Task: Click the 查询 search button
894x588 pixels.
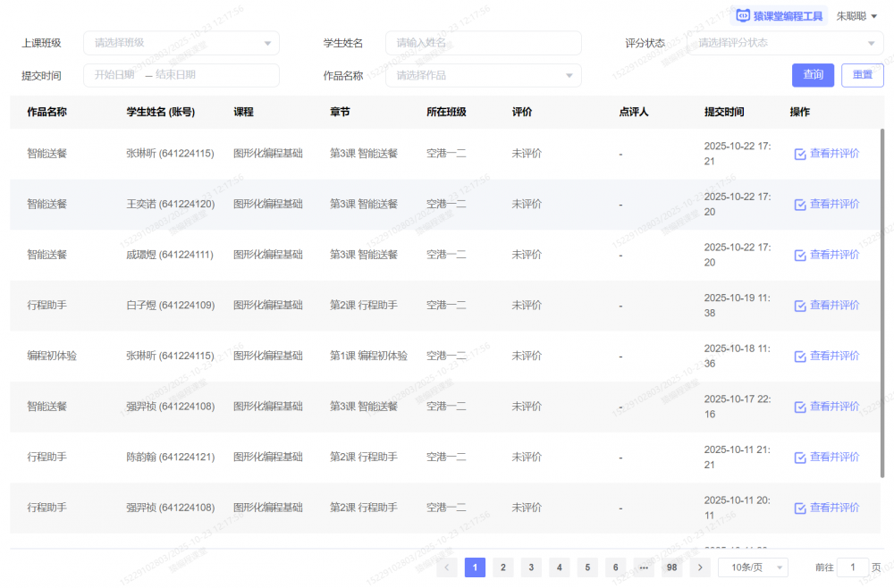Action: pyautogui.click(x=813, y=75)
